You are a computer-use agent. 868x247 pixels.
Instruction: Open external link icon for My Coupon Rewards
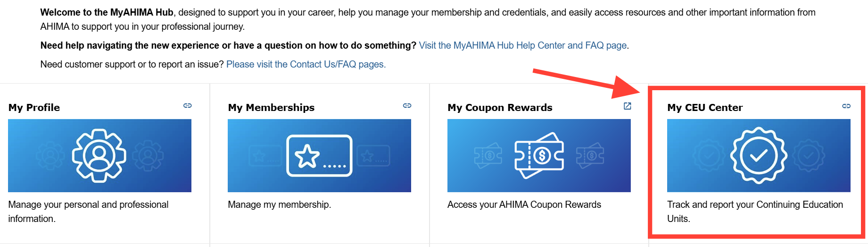(627, 106)
